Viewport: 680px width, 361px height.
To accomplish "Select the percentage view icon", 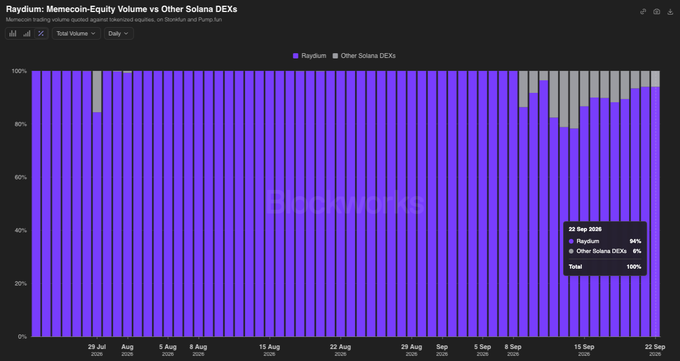I will tap(41, 33).
